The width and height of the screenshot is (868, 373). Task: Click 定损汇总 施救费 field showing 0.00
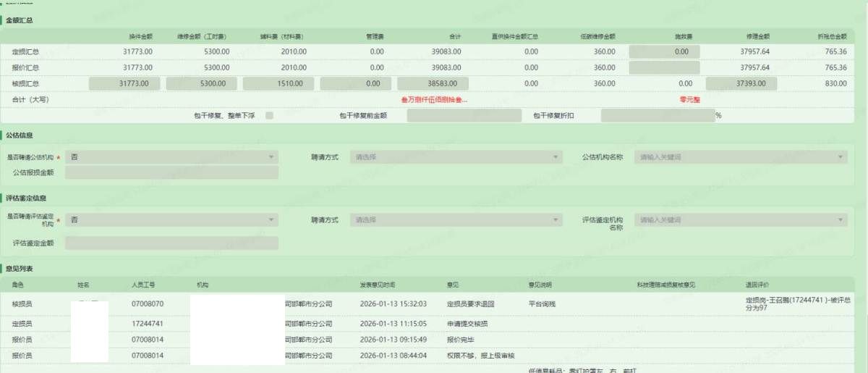tap(664, 51)
